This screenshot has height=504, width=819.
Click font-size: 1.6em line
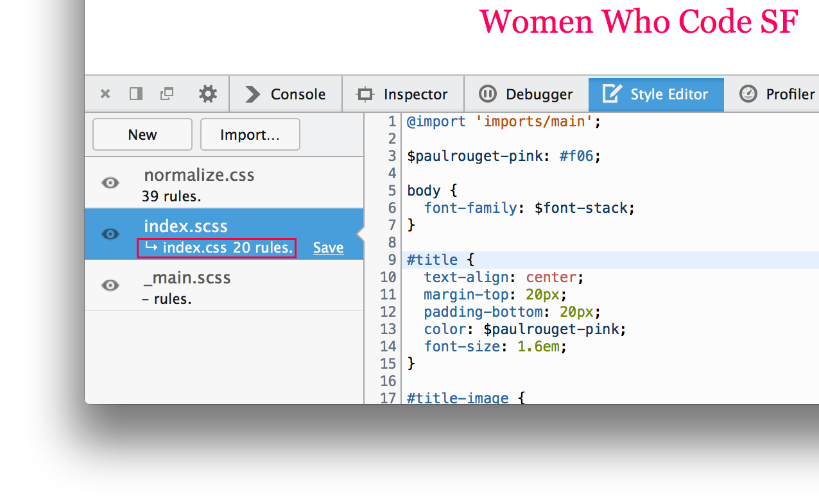[x=496, y=347]
